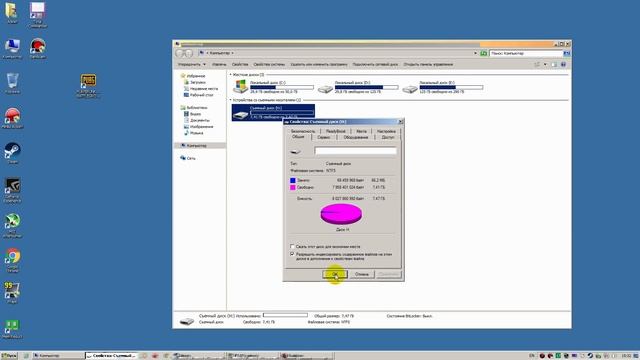Click the folder desktop icon at top-left
Screen dimensions: 640x360
pyautogui.click(x=12, y=12)
